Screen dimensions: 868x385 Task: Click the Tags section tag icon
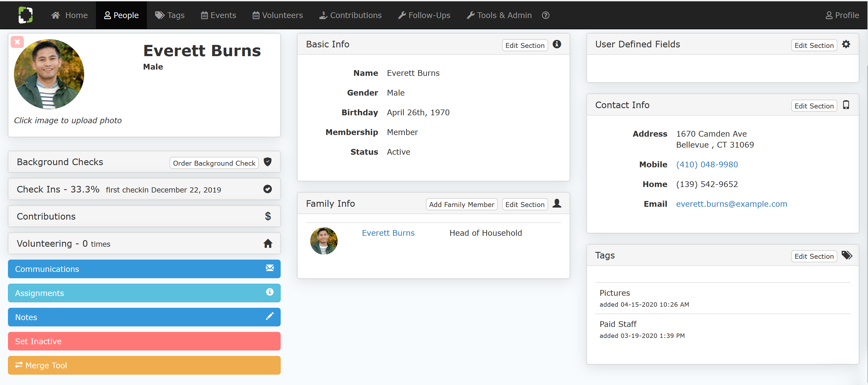[x=847, y=255]
